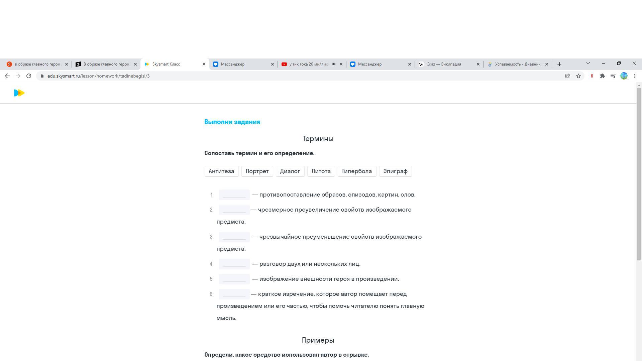The width and height of the screenshot is (644, 361).
Task: Click the 'Выполни задания' heading
Action: [x=232, y=122]
